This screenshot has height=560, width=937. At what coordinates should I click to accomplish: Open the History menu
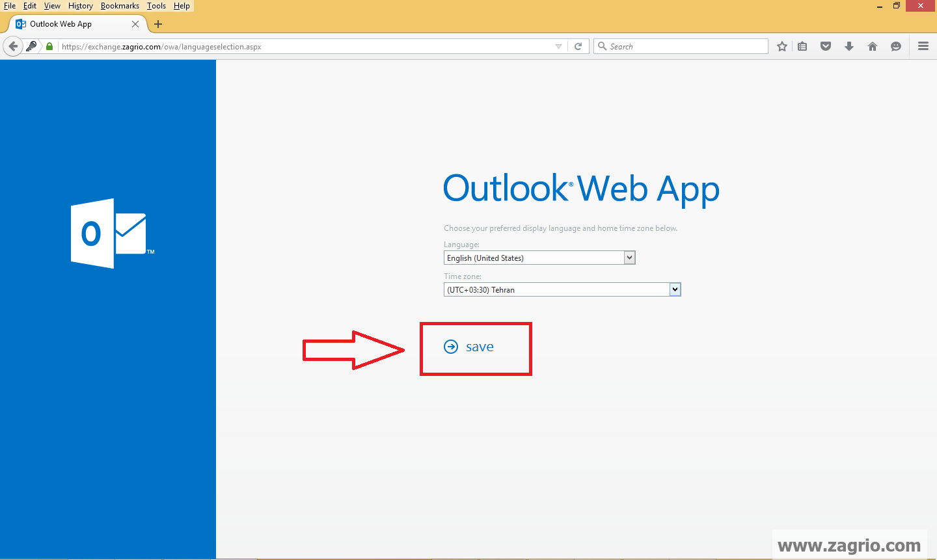[81, 6]
